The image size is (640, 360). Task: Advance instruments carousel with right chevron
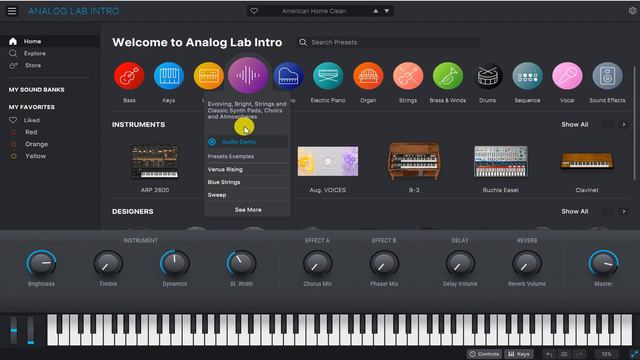point(624,124)
